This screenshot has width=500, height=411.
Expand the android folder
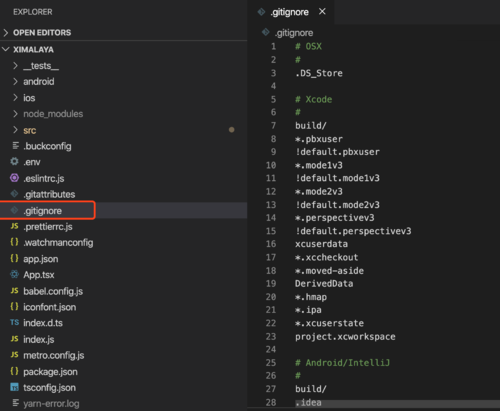[15, 81]
